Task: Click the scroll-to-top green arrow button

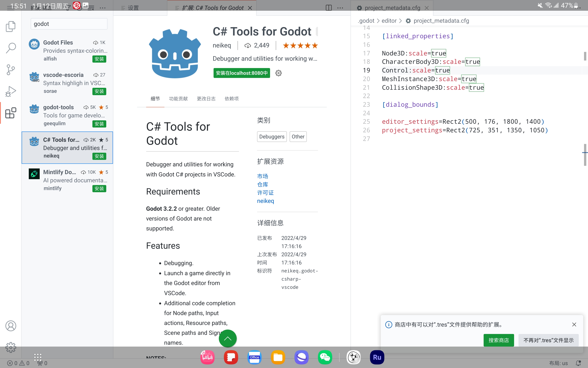Action: click(x=227, y=339)
